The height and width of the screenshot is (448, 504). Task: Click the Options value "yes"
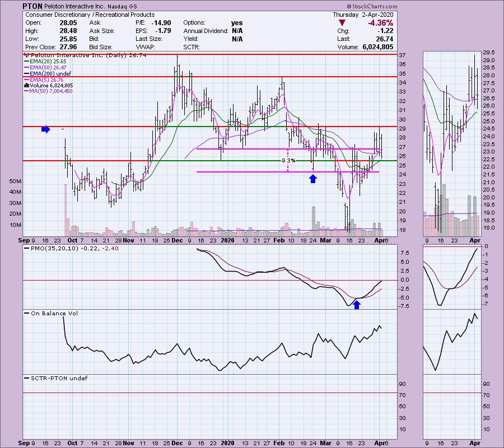237,23
